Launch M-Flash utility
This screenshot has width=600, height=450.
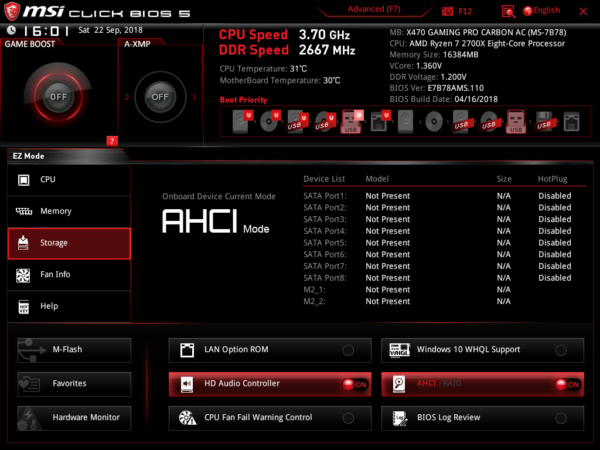click(74, 350)
